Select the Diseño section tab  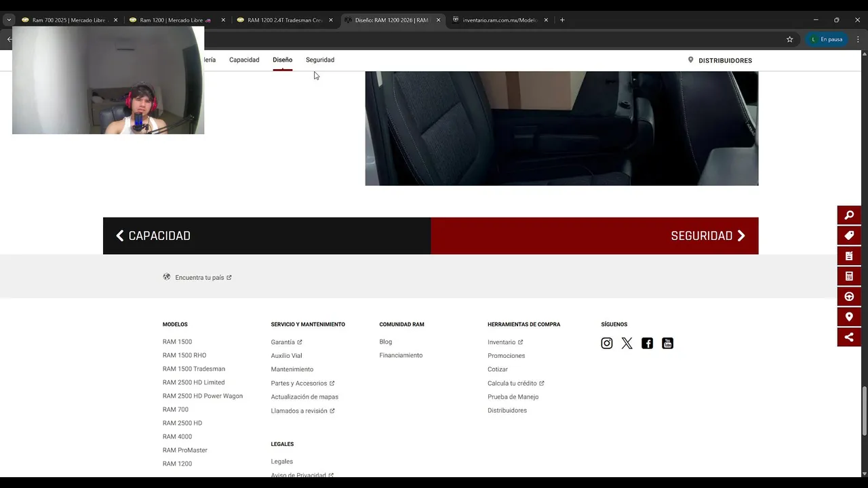coord(283,60)
